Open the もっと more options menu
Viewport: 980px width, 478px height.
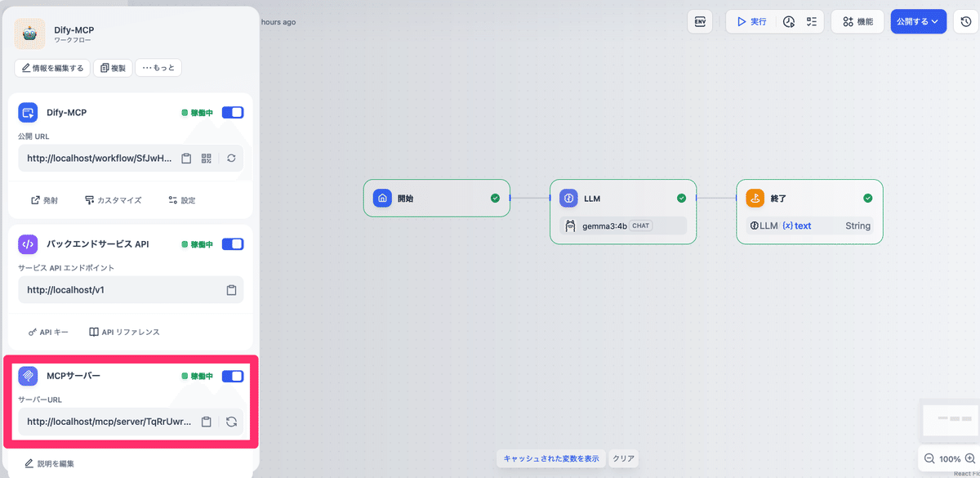tap(158, 68)
